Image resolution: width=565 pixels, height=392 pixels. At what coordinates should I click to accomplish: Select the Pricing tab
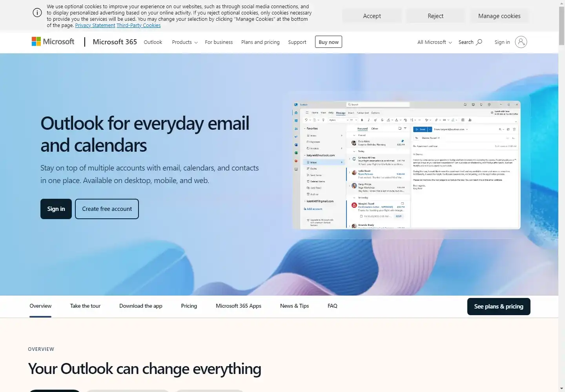(189, 306)
